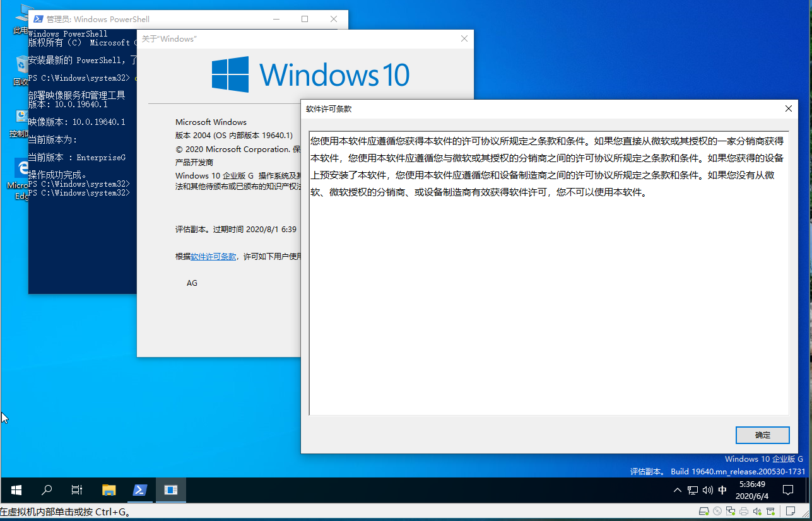The width and height of the screenshot is (812, 521).
Task: Click the 评估副本 expiry date text
Action: point(236,230)
